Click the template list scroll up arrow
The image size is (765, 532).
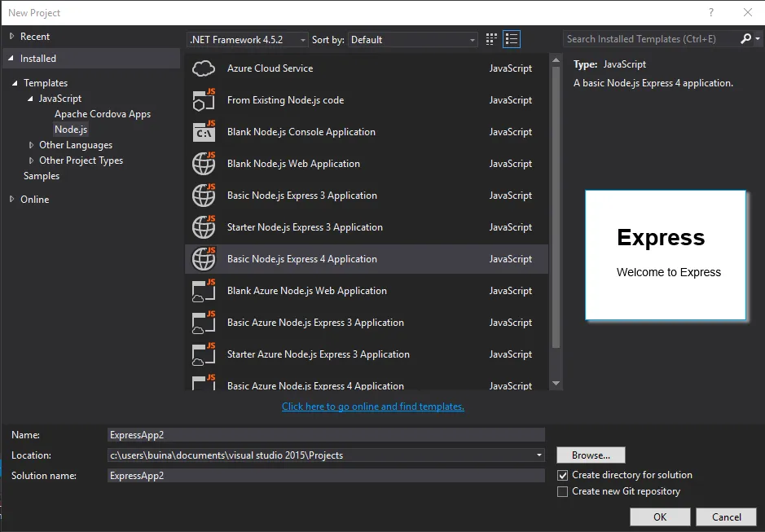point(556,60)
